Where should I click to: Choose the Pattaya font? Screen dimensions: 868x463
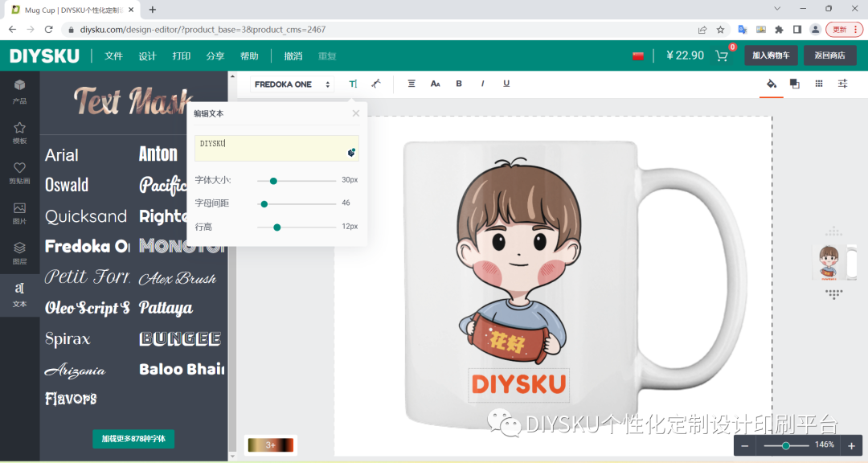click(x=166, y=308)
